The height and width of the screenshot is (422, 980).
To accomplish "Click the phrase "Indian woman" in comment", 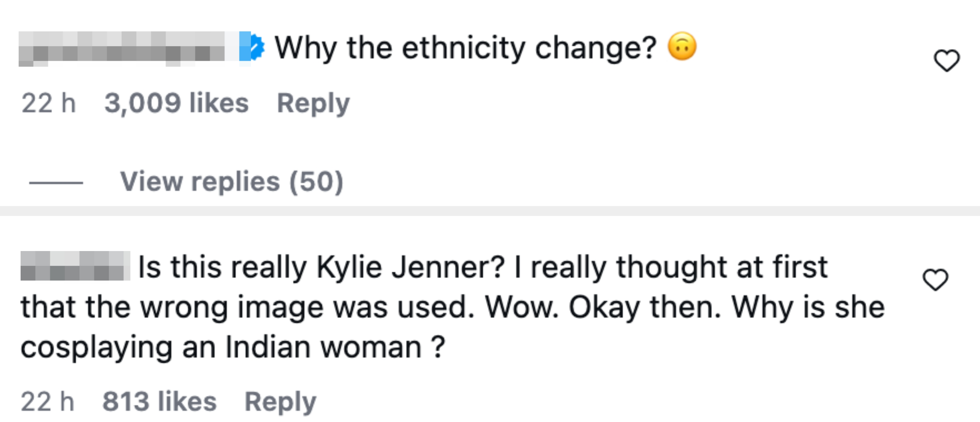I will [323, 347].
